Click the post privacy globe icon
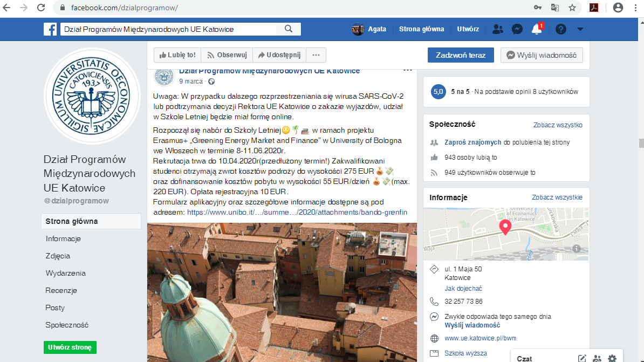 point(211,81)
